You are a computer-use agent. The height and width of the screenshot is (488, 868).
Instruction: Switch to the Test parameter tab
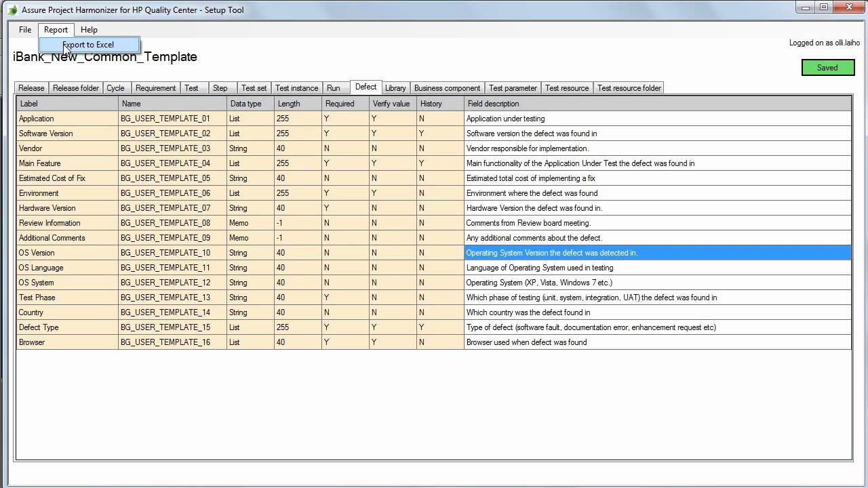[x=513, y=88]
